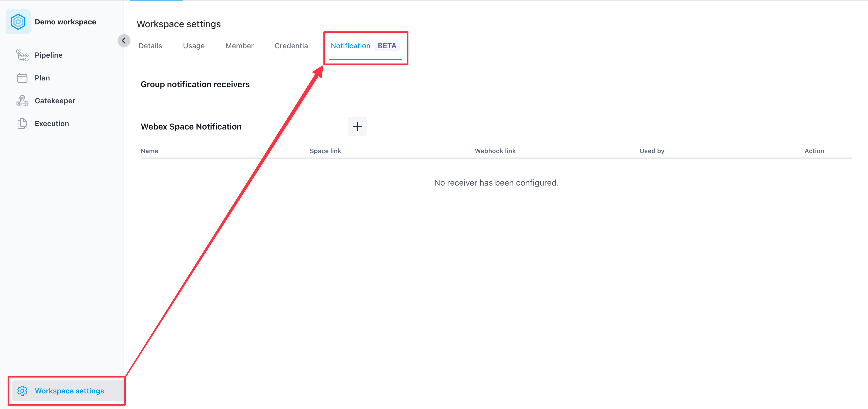Go to the Plan page
868x409 pixels.
point(42,78)
